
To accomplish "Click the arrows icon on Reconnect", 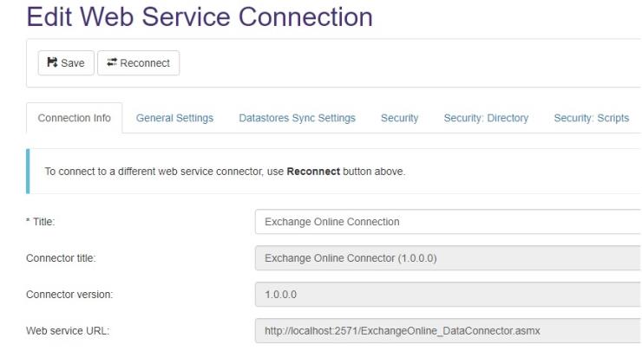I will coord(112,63).
